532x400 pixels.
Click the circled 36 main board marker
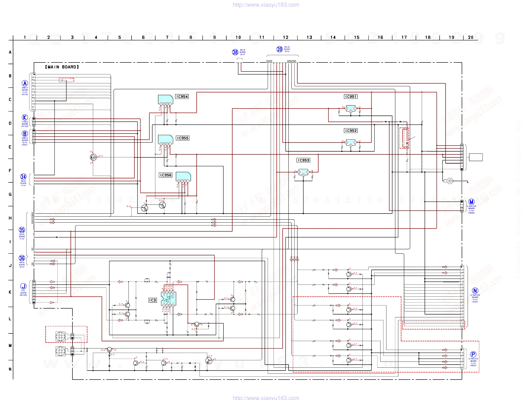pyautogui.click(x=22, y=258)
